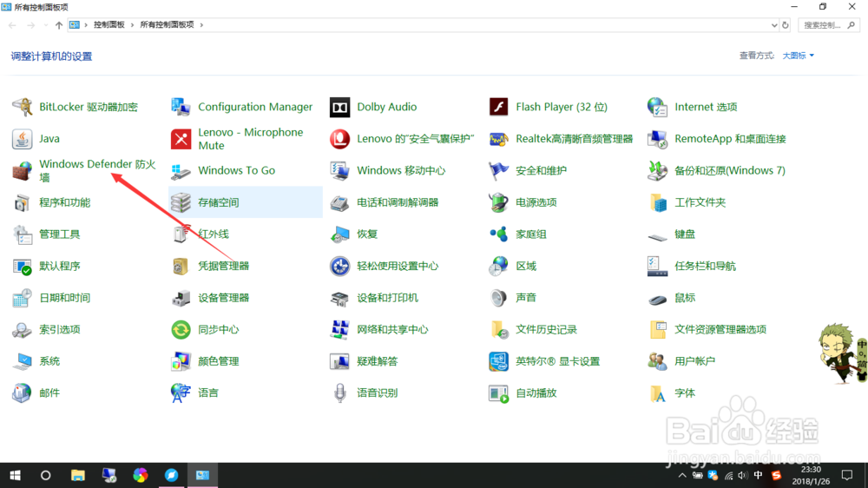Open 文件资源管理器选项 link

pyautogui.click(x=720, y=330)
